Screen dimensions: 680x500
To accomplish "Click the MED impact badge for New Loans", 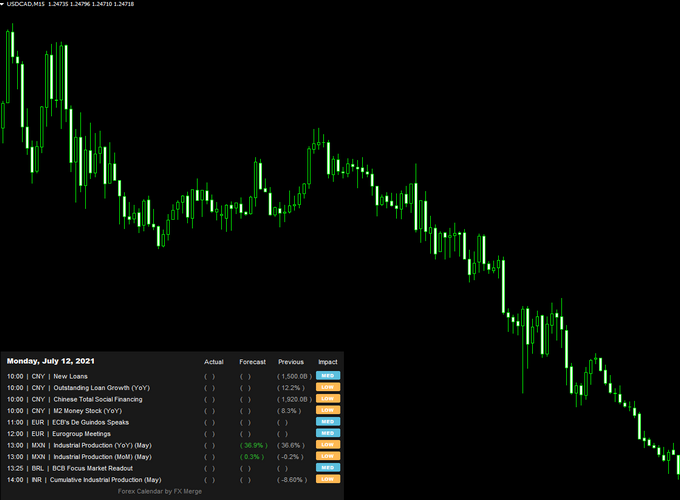I will click(x=328, y=376).
